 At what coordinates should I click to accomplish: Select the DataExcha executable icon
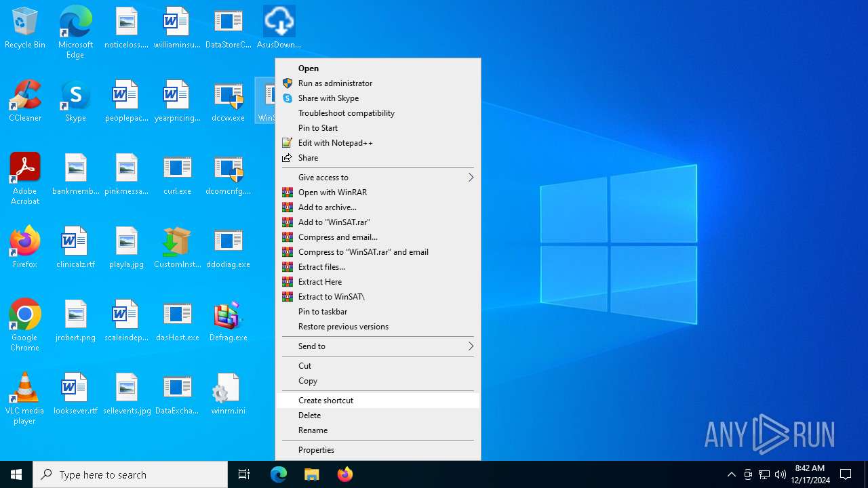(x=177, y=394)
